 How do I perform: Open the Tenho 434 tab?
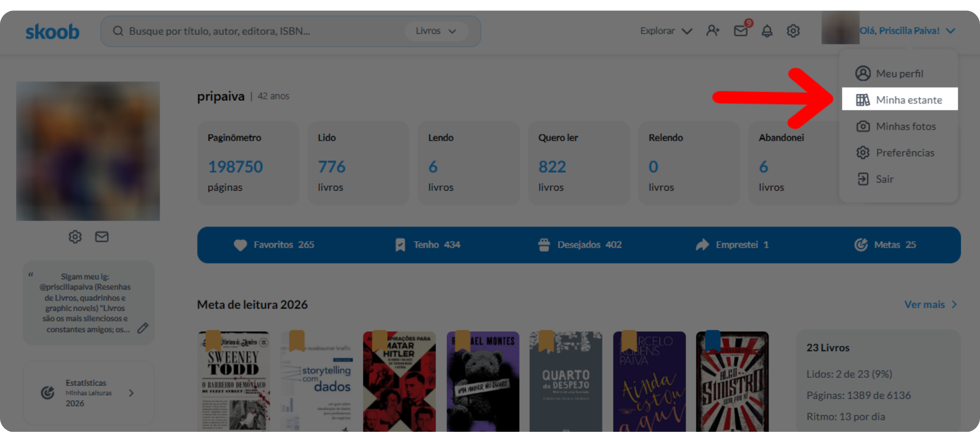[x=427, y=245]
